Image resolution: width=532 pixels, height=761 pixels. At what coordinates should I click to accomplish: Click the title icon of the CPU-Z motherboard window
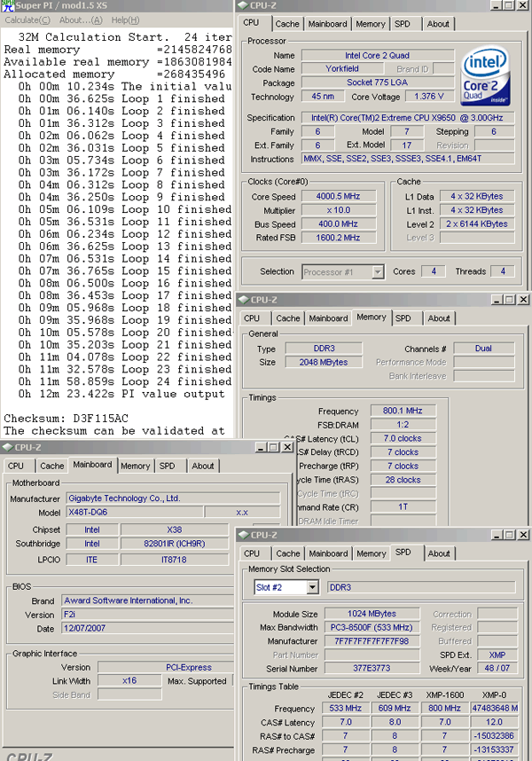click(x=8, y=447)
